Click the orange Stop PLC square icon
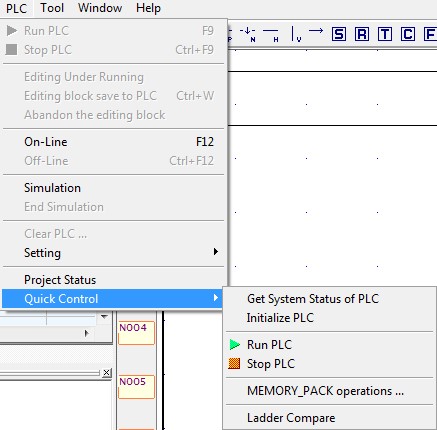 pyautogui.click(x=234, y=364)
